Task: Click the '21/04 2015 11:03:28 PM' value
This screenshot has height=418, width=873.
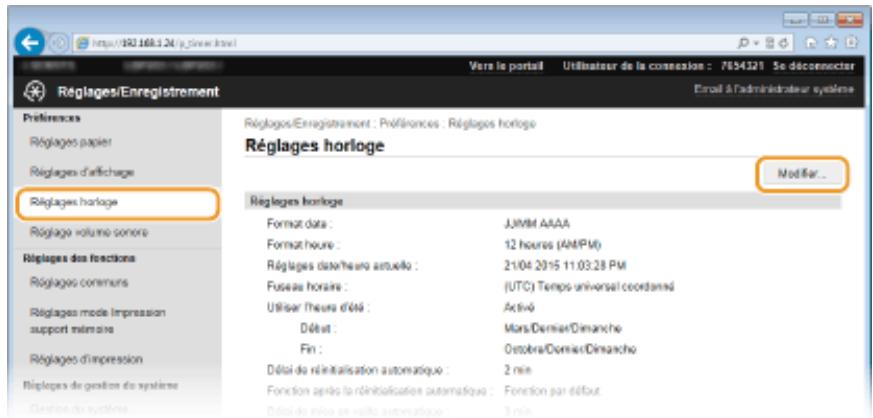Action: pos(565,265)
